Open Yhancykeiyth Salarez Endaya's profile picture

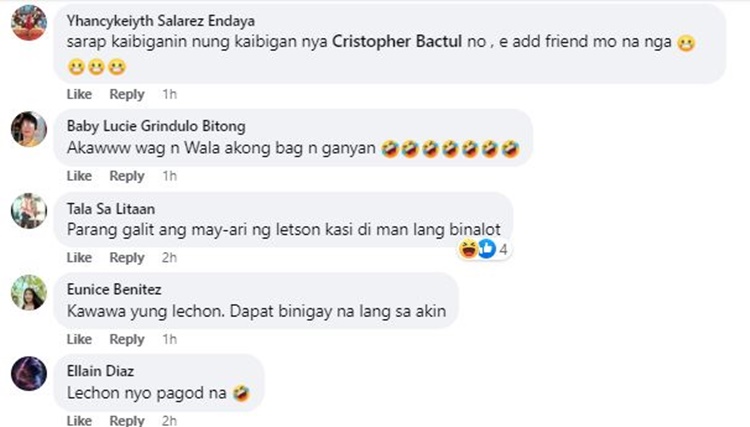tap(29, 22)
